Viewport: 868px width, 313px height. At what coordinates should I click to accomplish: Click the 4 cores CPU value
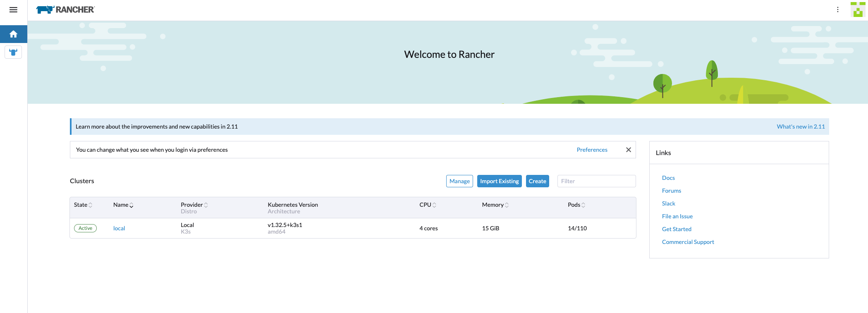pyautogui.click(x=428, y=228)
